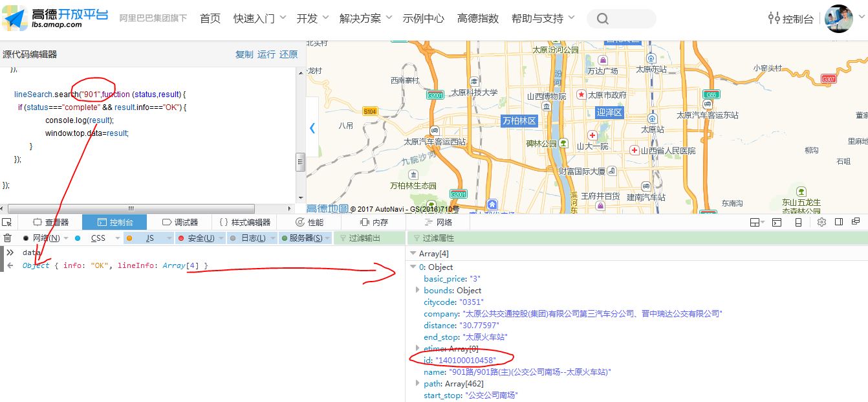The image size is (868, 402).
Task: Click the 山大一院 hospital marker
Action: (x=592, y=135)
